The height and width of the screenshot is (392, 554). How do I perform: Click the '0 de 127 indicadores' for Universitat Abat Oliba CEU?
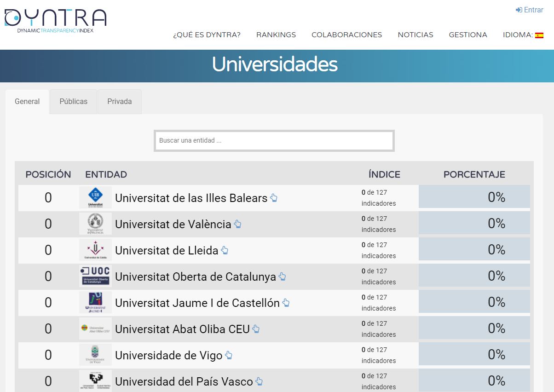[379, 329]
